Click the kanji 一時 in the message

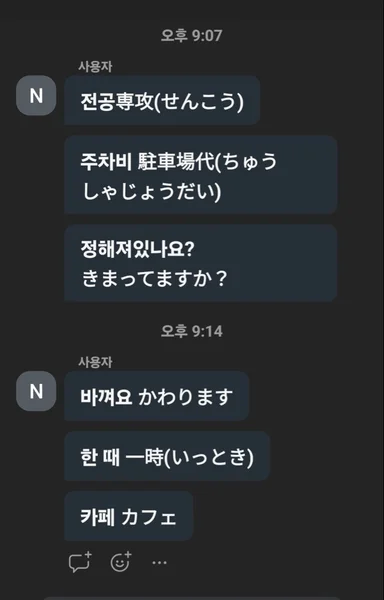tap(145, 457)
